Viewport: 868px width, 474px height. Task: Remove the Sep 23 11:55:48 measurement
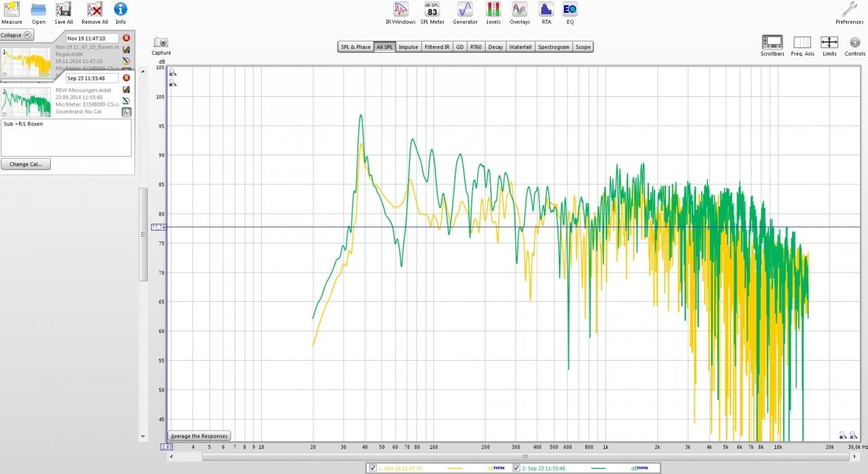126,78
